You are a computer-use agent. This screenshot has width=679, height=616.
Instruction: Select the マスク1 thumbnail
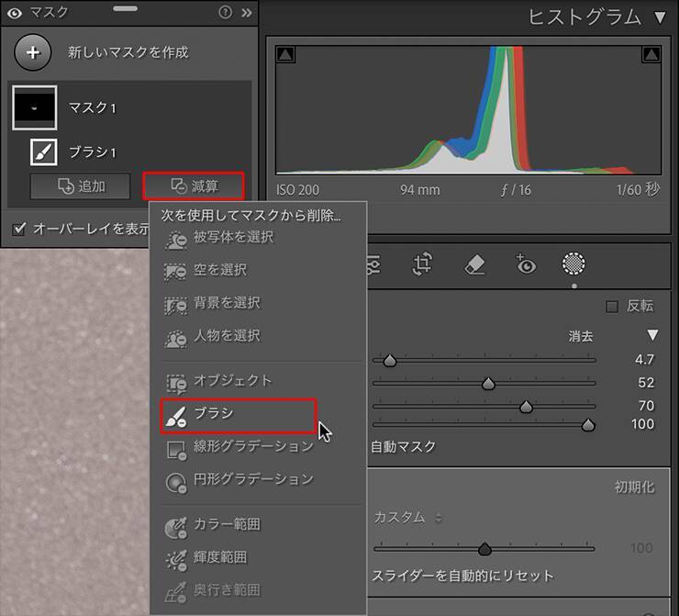coord(35,108)
